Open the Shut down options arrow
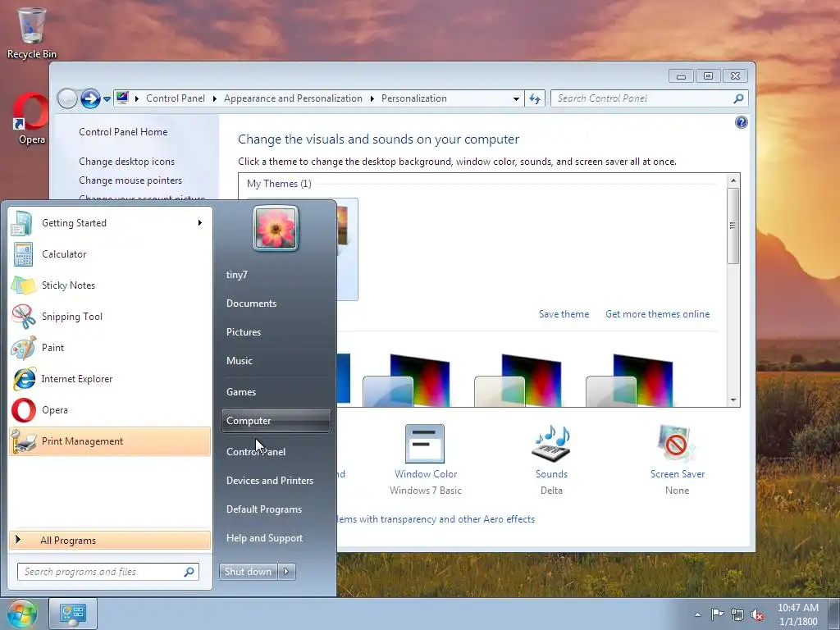 tap(286, 572)
